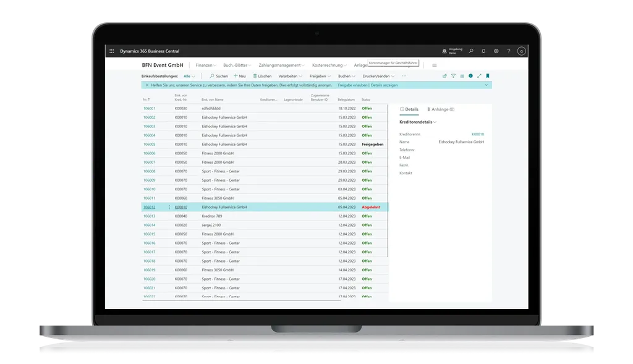
Task: Open the Alle view filter dropdown
Action: point(189,76)
